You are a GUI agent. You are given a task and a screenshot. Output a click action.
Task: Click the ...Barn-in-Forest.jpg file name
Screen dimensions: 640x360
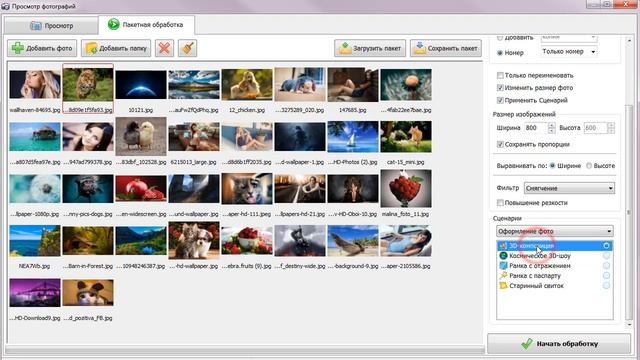click(x=88, y=266)
